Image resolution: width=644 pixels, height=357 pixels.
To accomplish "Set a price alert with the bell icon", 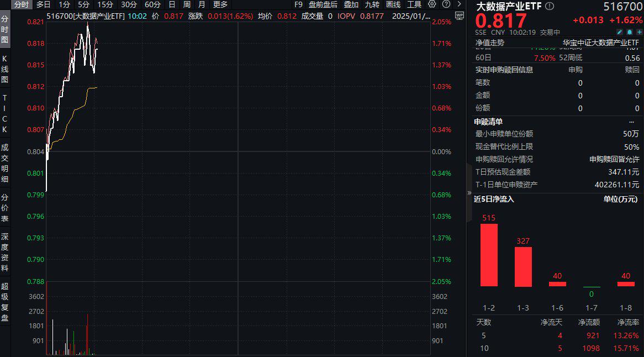I will pyautogui.click(x=630, y=32).
